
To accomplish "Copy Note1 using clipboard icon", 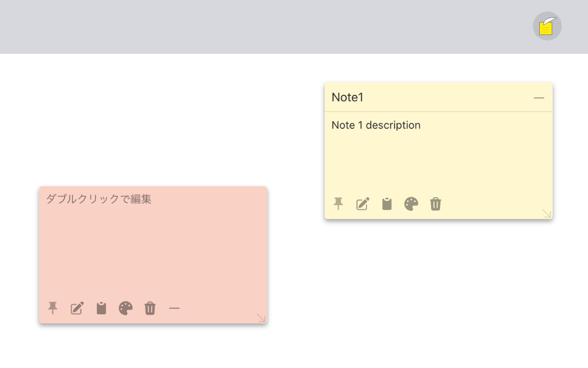I will click(387, 204).
